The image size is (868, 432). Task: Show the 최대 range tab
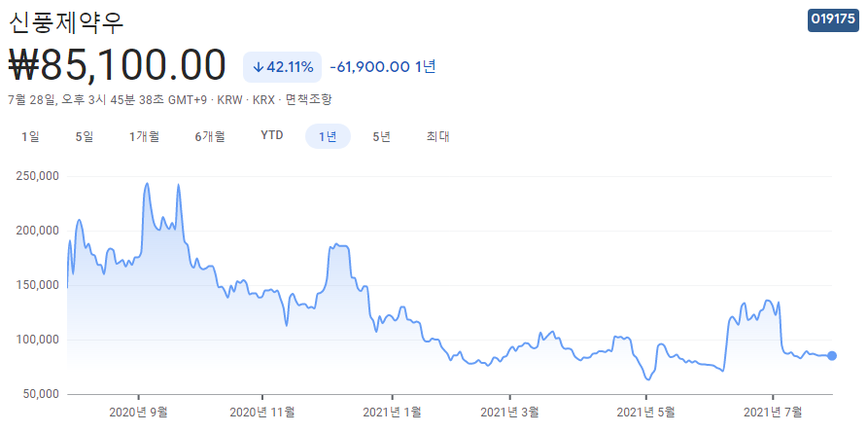point(437,136)
